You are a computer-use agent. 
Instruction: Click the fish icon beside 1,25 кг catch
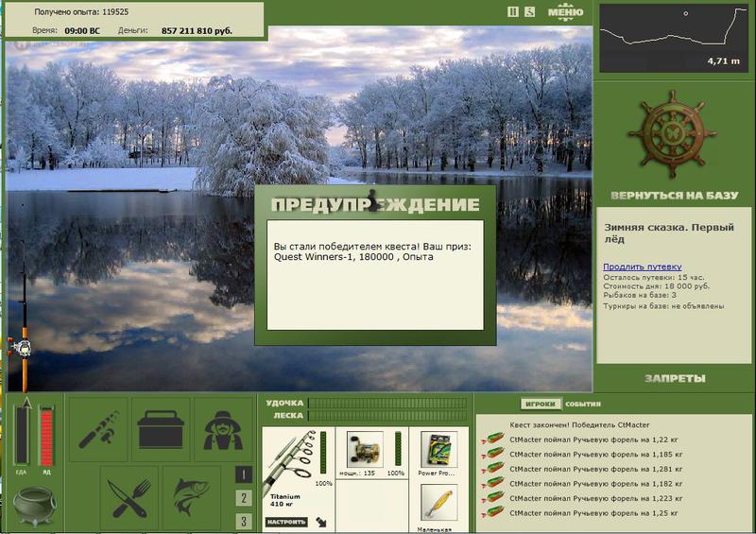point(492,513)
